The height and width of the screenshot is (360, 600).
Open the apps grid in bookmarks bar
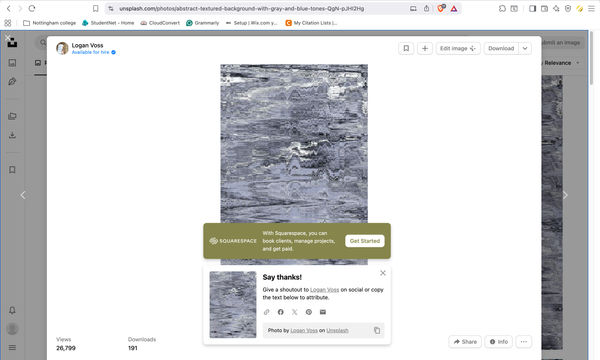8,23
